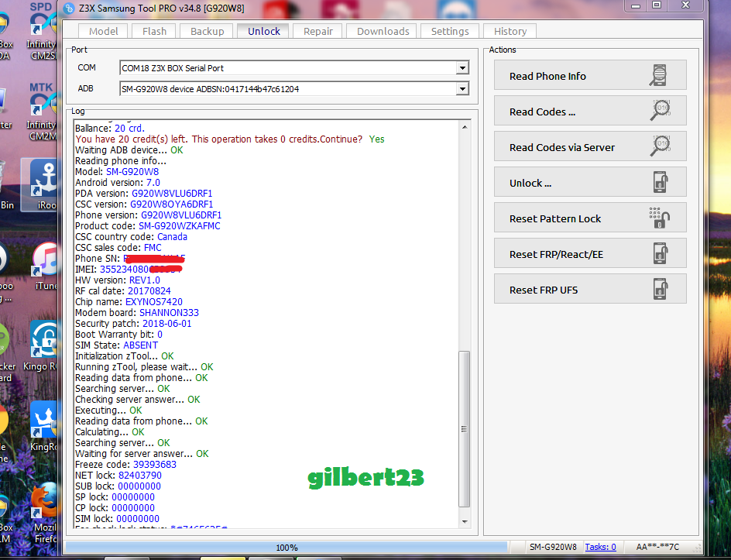
Task: Click the SUB lock 00000000 line
Action: [118, 486]
